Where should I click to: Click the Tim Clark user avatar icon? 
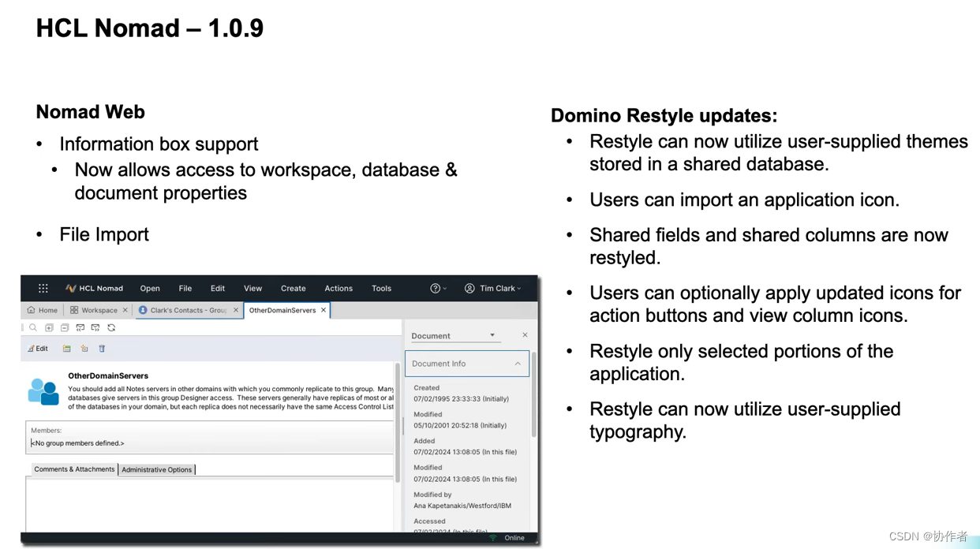(469, 289)
